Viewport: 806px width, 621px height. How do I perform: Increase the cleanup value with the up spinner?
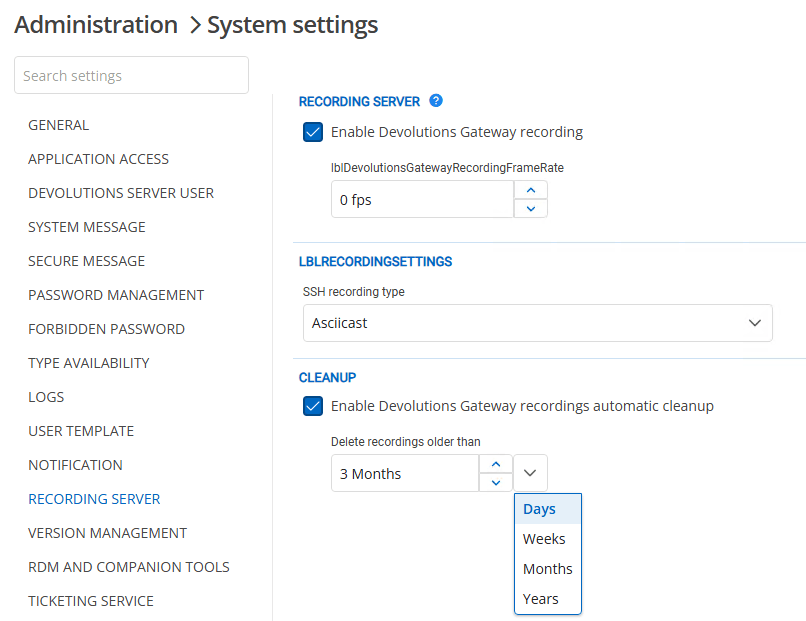pos(495,463)
